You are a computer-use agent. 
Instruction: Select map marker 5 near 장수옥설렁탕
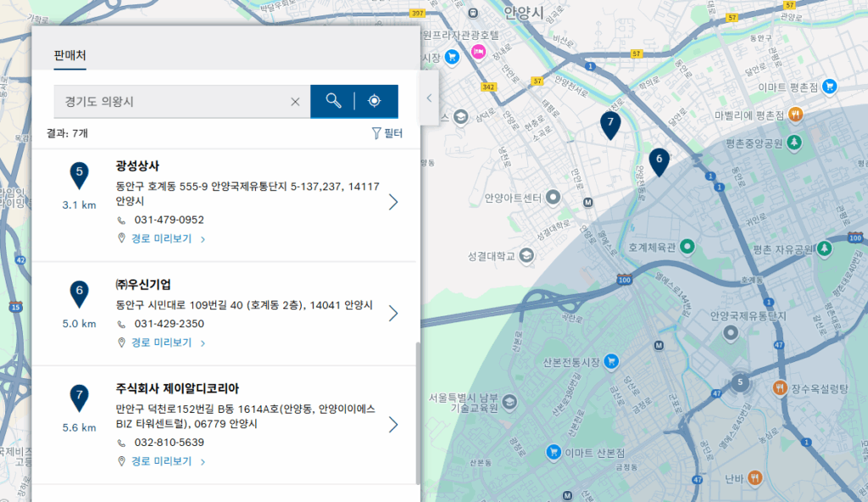pyautogui.click(x=740, y=382)
